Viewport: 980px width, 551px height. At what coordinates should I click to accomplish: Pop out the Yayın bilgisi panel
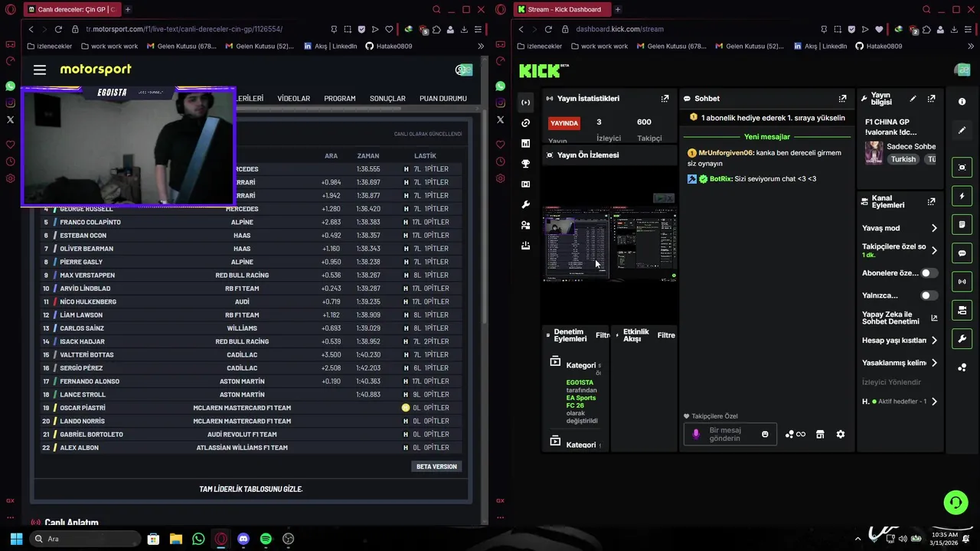pos(931,99)
